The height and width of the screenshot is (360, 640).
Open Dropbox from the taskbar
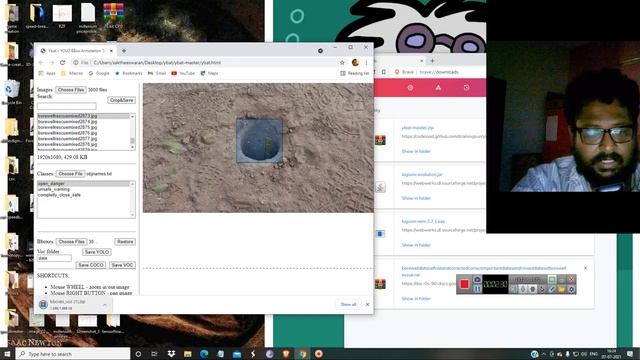171,354
